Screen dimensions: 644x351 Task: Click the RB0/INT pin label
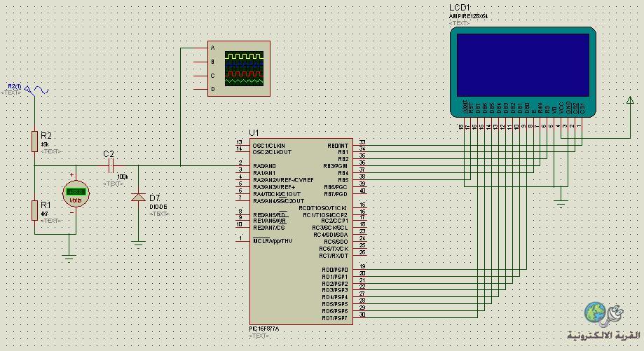[x=338, y=146]
